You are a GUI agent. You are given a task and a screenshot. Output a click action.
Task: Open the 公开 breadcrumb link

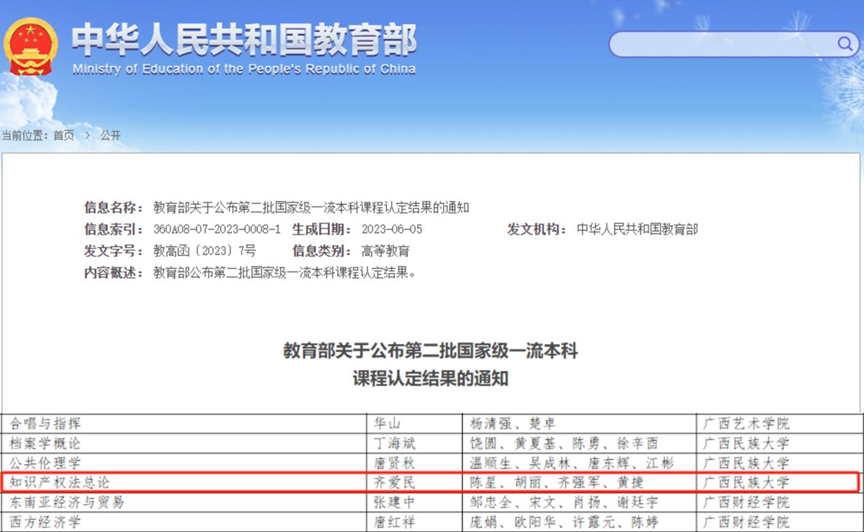click(110, 135)
